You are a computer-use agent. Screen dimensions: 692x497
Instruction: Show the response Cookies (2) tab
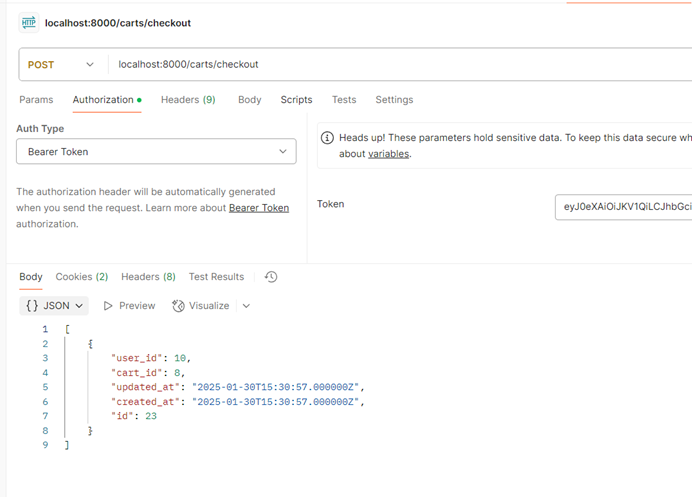point(82,277)
